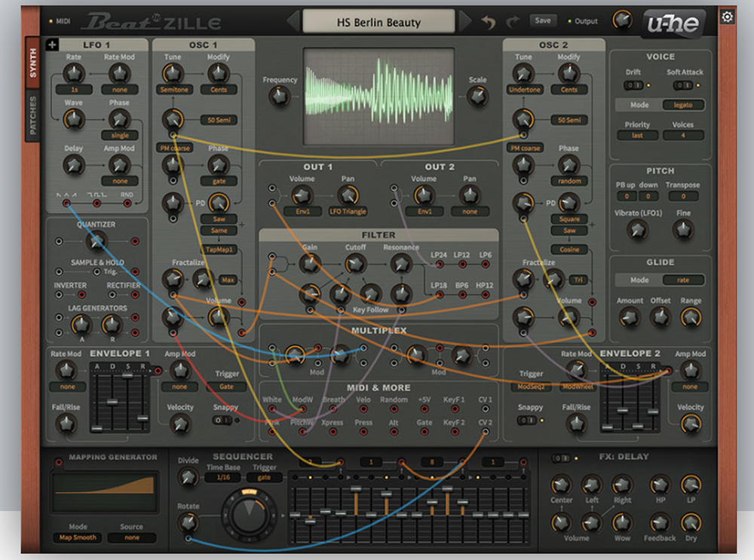Viewport: 754px width, 560px height.
Task: Click the HP12 filter output jack
Action: tap(485, 295)
